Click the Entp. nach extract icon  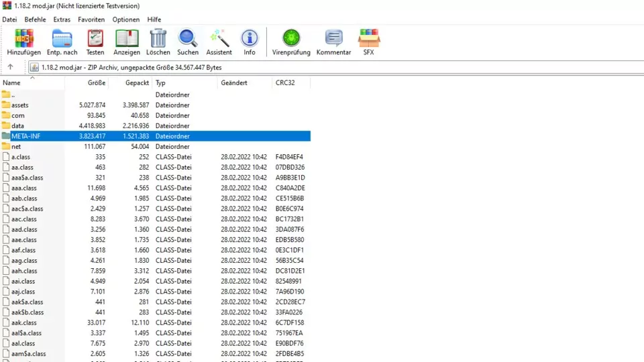(62, 42)
